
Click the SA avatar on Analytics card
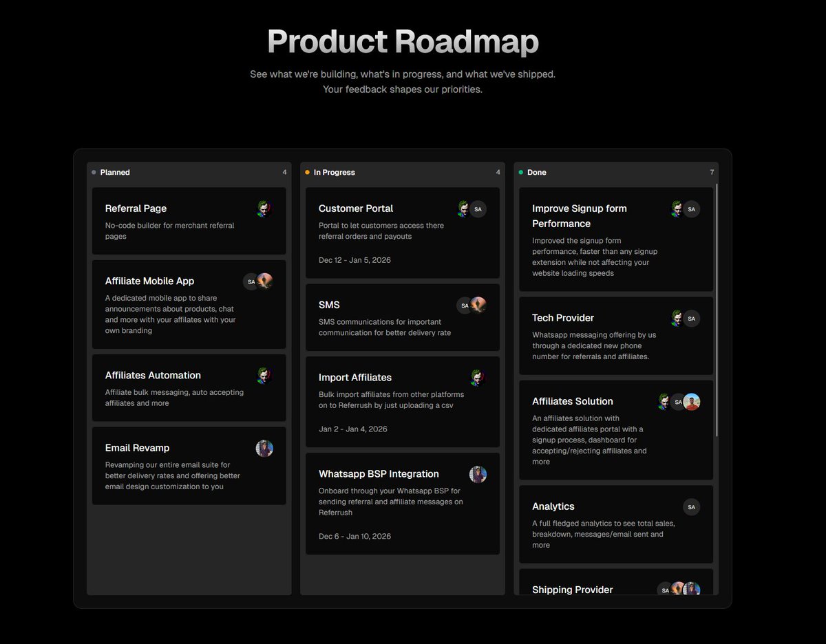pyautogui.click(x=691, y=507)
